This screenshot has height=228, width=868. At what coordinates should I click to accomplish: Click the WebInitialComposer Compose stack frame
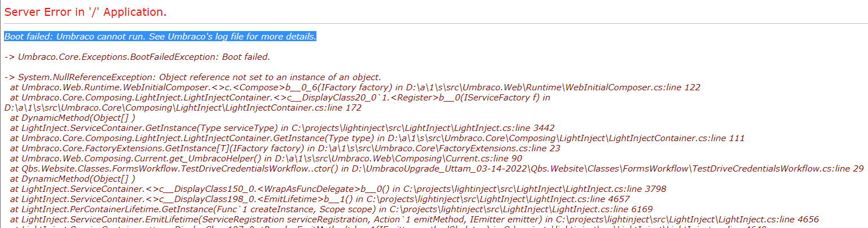point(355,87)
